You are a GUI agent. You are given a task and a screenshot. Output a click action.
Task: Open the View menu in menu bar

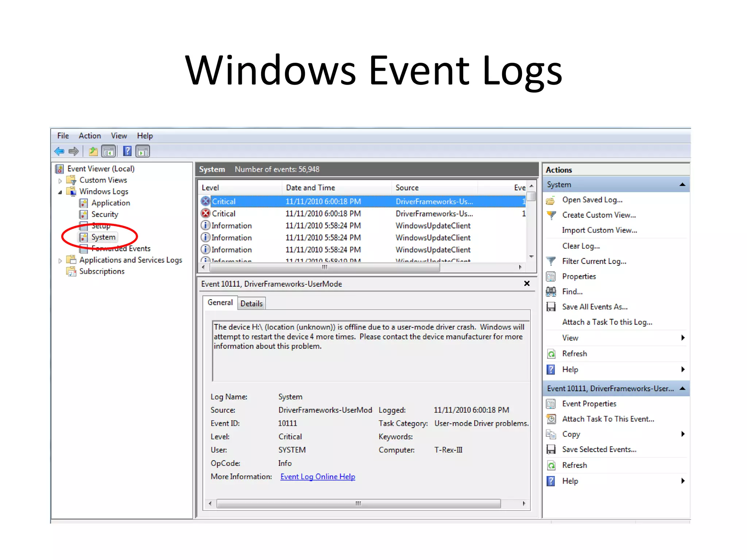click(119, 136)
